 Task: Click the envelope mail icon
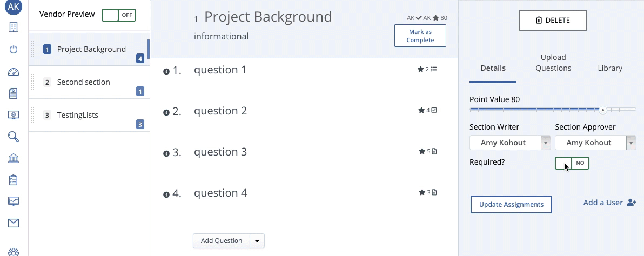[14, 223]
